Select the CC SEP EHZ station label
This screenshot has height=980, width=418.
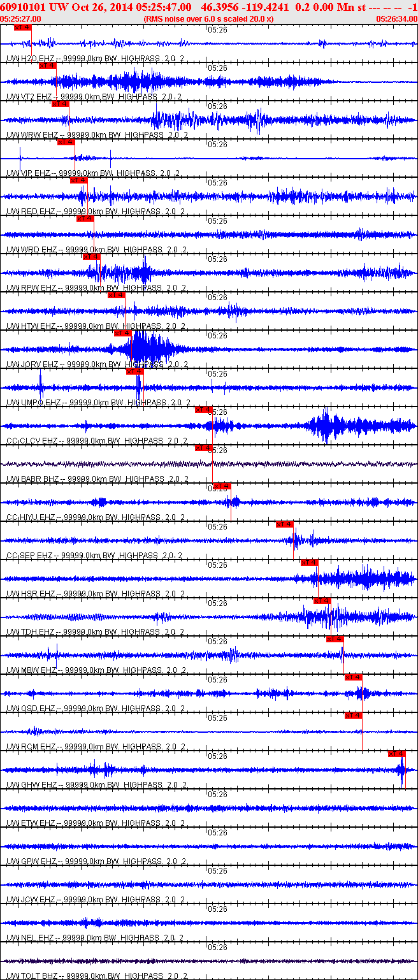point(94,556)
